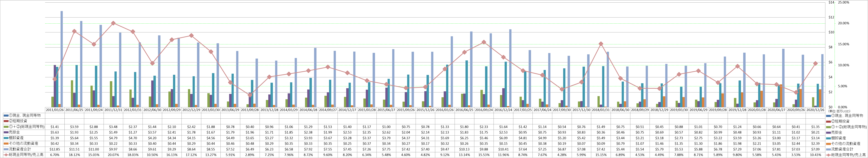This screenshot has width=868, height=158.
Task: Click the line marker above 2016/09/24
Action: coord(484,42)
